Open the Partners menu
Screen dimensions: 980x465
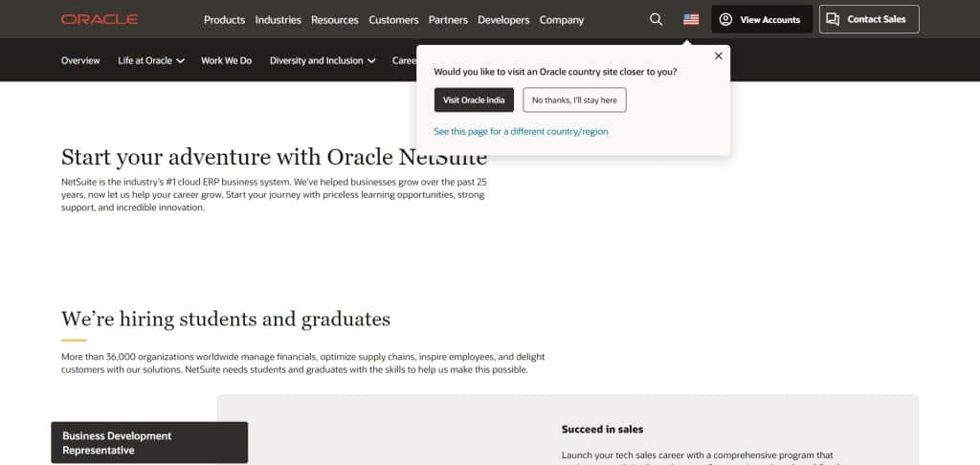click(448, 20)
